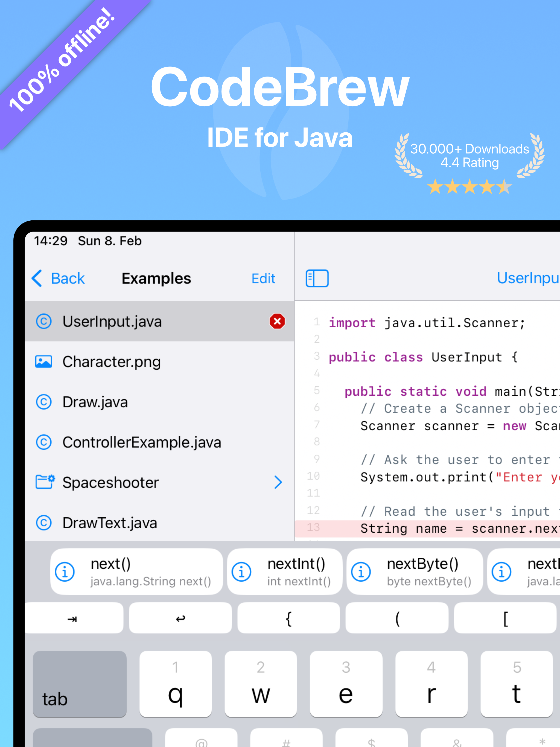Screen dimensions: 560x747
Task: Tap the keyboard tab key
Action: pyautogui.click(x=80, y=684)
